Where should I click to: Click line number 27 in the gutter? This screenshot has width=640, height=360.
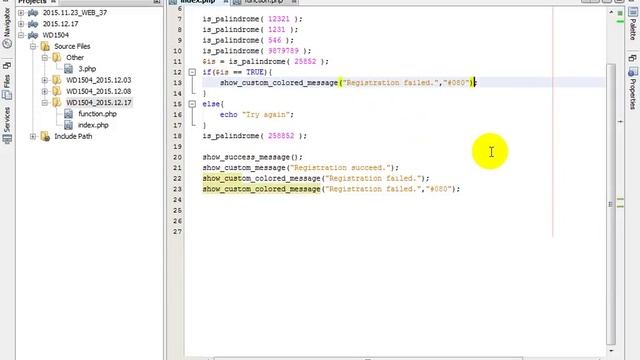click(177, 231)
